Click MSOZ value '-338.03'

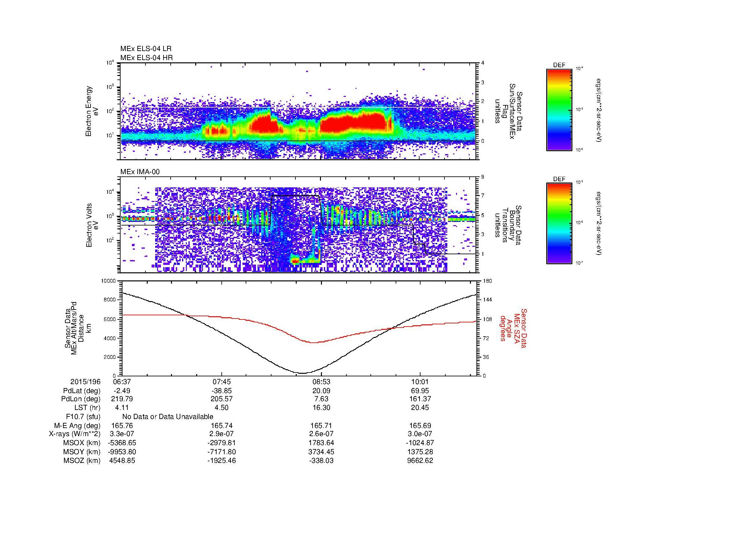[x=321, y=461]
